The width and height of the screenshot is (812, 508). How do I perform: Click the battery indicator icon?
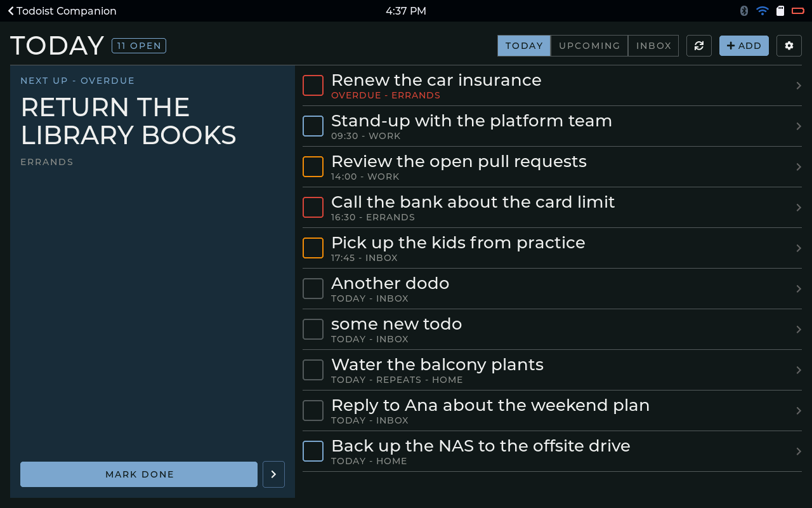pyautogui.click(x=797, y=11)
